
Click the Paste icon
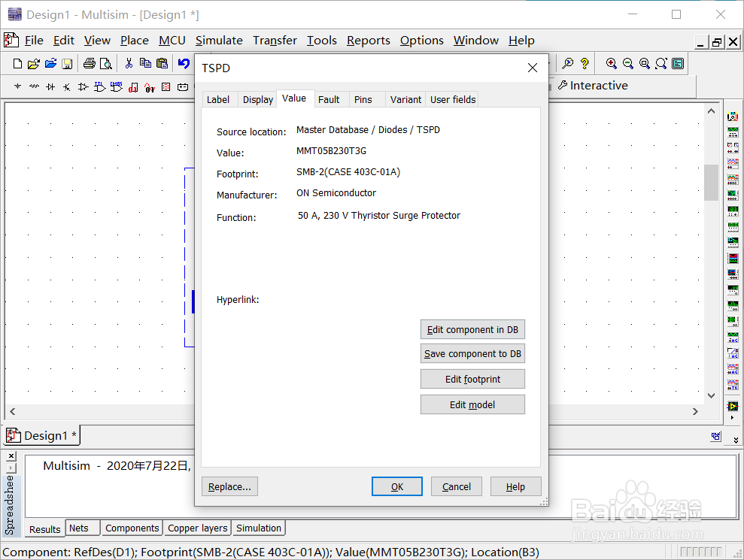pos(162,63)
